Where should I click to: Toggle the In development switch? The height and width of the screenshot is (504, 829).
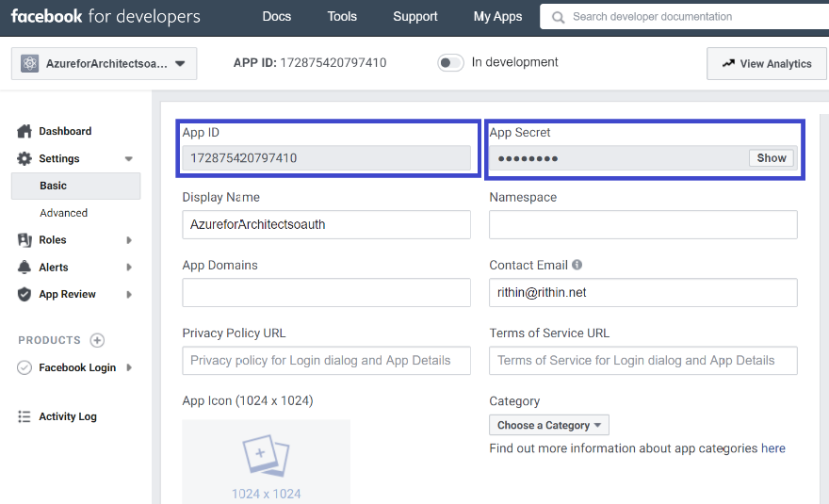[x=451, y=63]
